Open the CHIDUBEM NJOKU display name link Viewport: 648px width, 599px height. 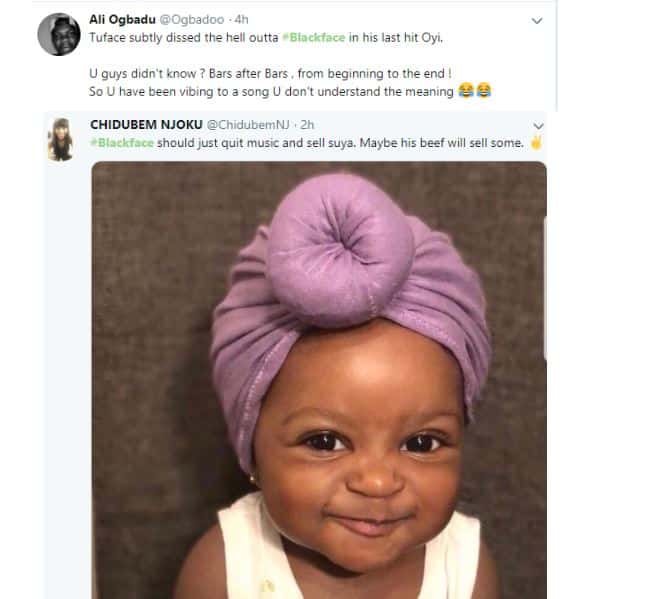pos(146,126)
